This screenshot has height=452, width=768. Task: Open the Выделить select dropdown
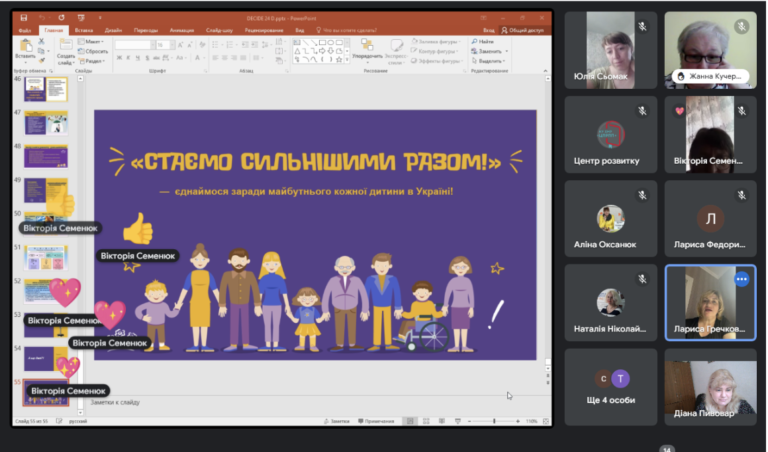pyautogui.click(x=489, y=61)
